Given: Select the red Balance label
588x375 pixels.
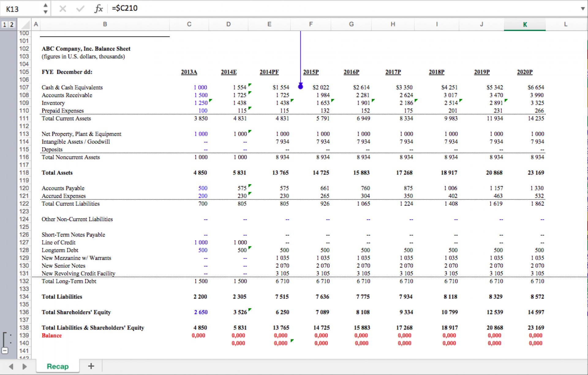Looking at the screenshot, I should (51, 335).
